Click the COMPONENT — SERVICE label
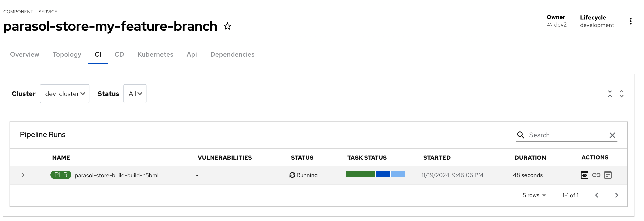Viewport: 644px width, 221px height. 30,12
